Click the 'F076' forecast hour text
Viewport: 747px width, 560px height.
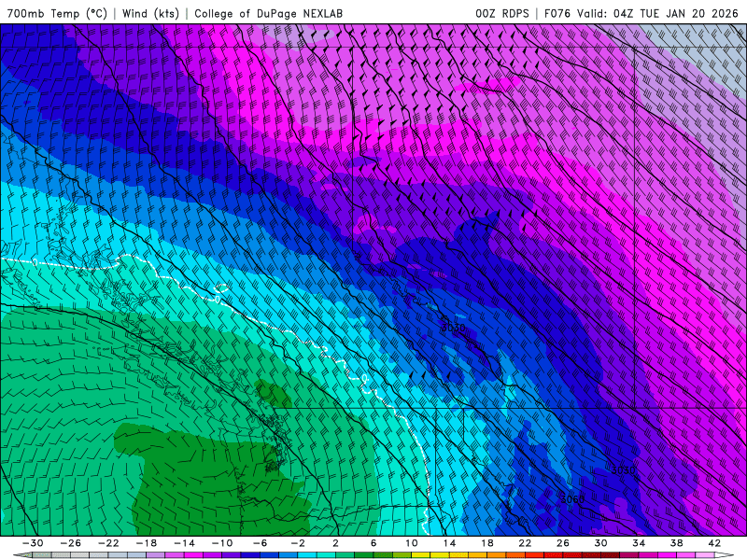[x=558, y=13]
